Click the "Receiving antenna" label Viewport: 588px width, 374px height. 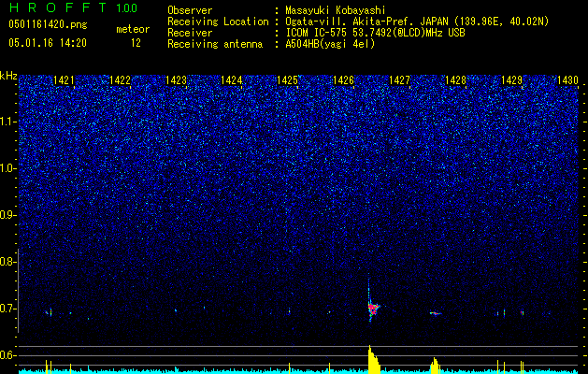tap(215, 44)
